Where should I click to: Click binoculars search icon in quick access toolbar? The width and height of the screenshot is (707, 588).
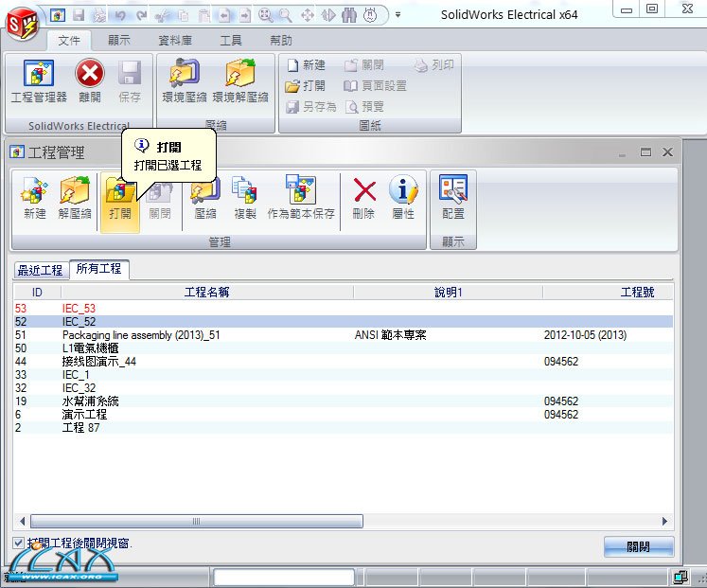[x=349, y=15]
